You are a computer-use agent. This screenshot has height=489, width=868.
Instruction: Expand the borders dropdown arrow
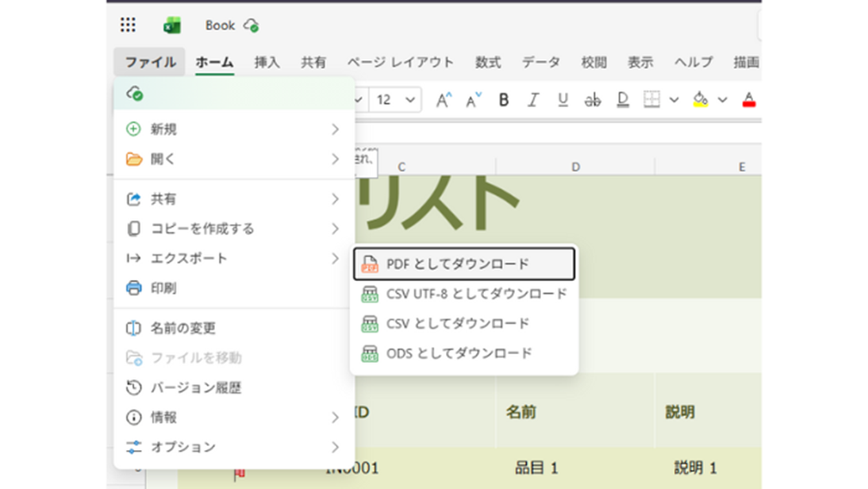point(674,100)
